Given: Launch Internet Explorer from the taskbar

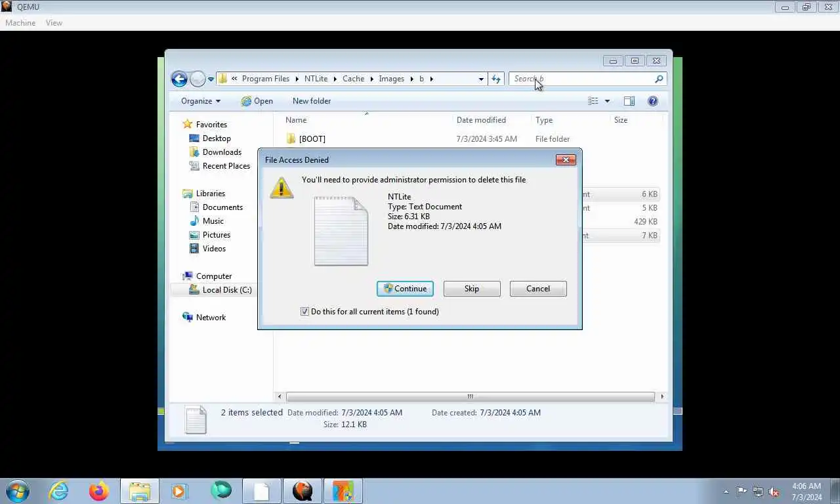Looking at the screenshot, I should coord(58,491).
